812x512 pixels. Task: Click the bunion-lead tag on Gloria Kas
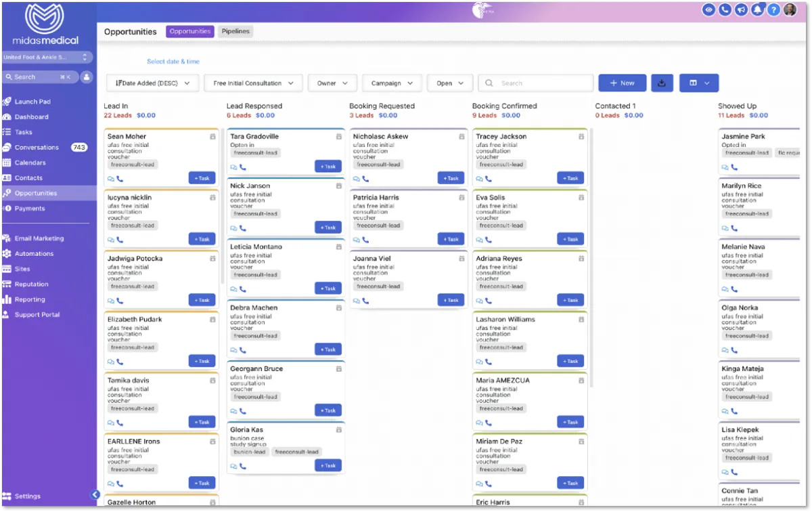pos(250,452)
